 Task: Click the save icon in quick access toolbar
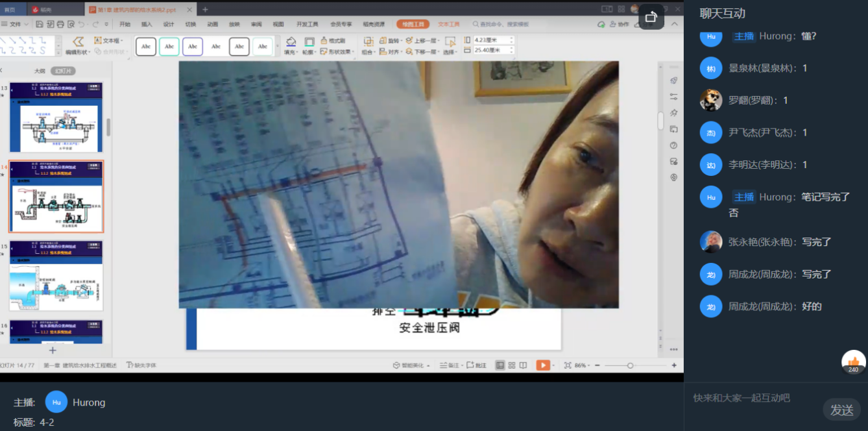pos(40,24)
